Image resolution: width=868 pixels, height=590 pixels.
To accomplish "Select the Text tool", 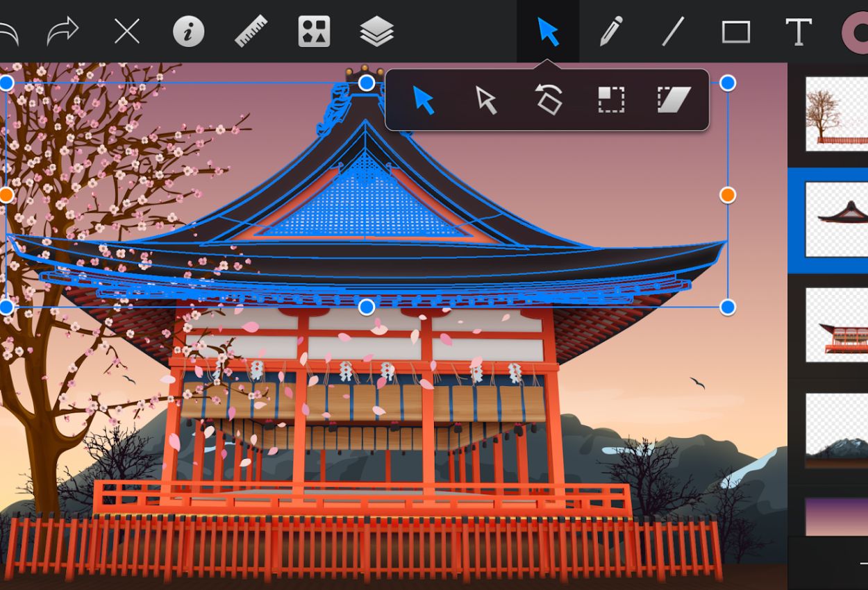I will pyautogui.click(x=798, y=32).
